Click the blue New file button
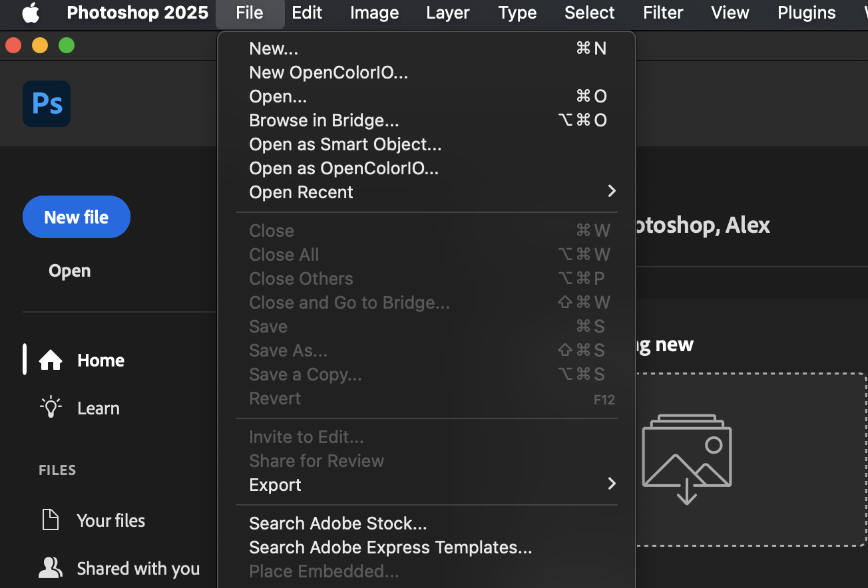Viewport: 868px width, 588px height. point(77,217)
